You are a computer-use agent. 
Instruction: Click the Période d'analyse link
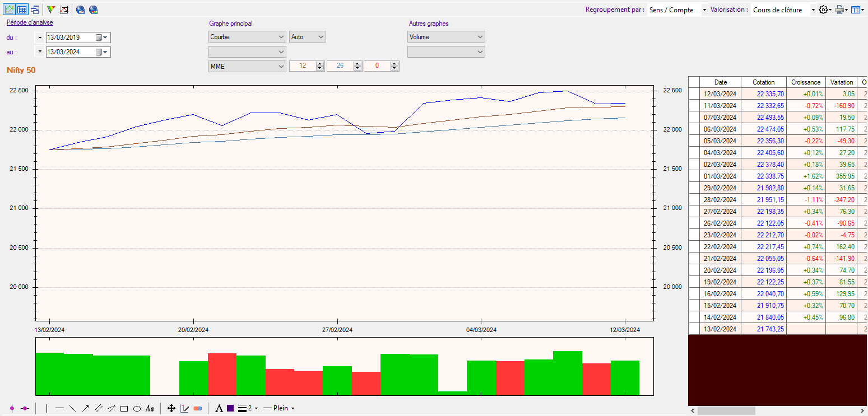pos(30,22)
